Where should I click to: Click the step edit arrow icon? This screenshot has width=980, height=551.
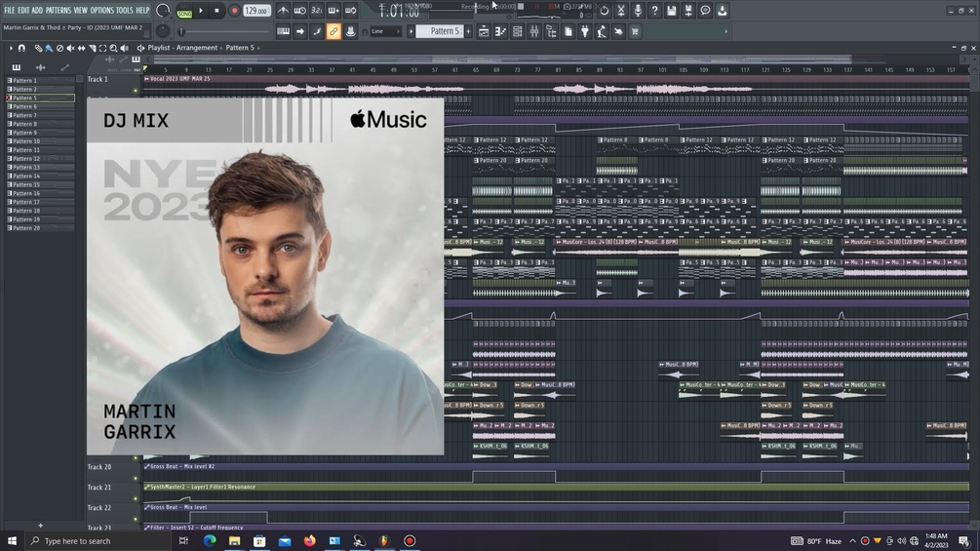pos(300,31)
